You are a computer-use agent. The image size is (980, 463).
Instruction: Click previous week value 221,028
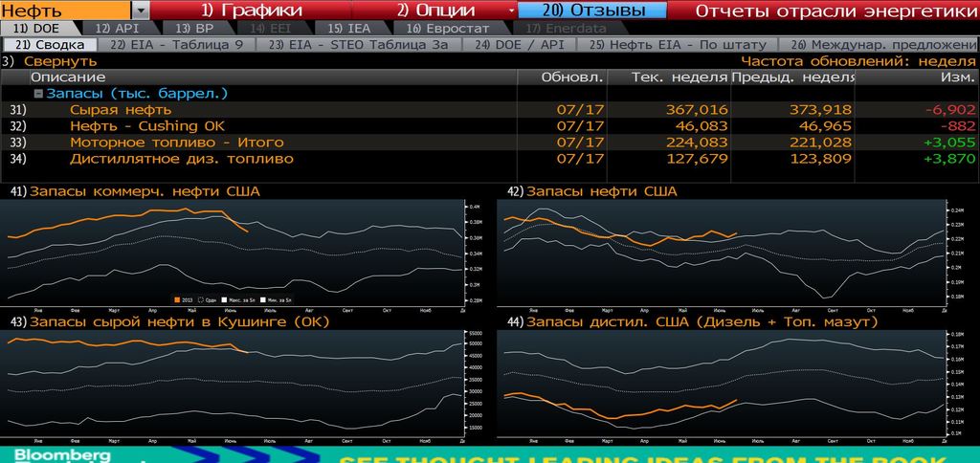pos(820,143)
